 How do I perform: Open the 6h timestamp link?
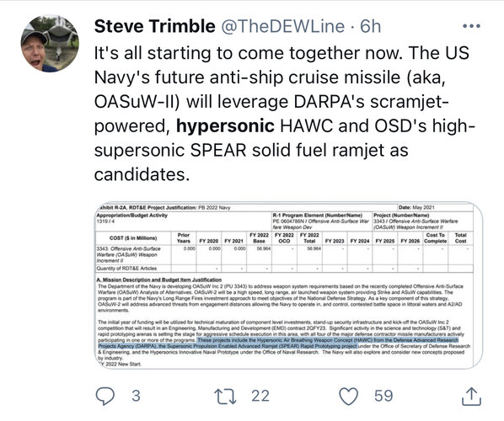pos(370,26)
